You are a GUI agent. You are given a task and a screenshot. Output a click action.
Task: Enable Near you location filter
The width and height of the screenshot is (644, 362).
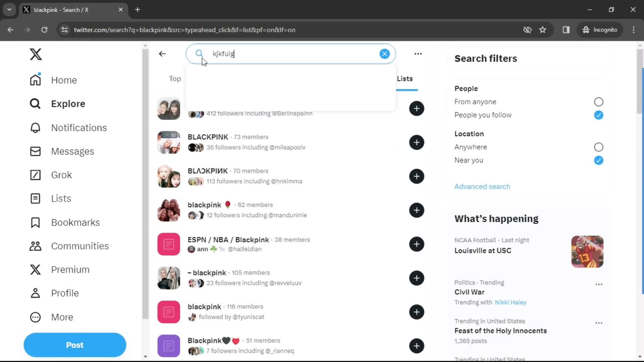(598, 160)
